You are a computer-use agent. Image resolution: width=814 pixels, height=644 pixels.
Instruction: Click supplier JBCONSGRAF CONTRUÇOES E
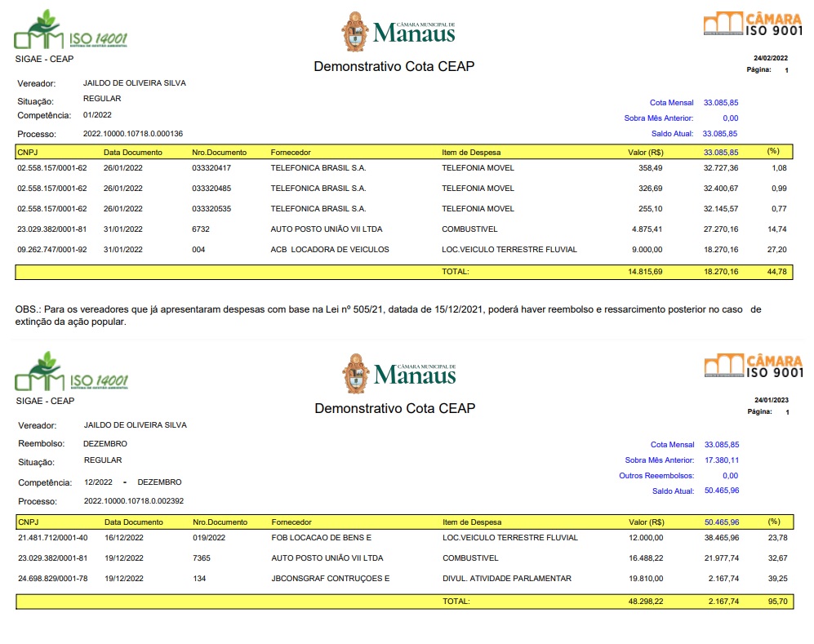(x=330, y=579)
